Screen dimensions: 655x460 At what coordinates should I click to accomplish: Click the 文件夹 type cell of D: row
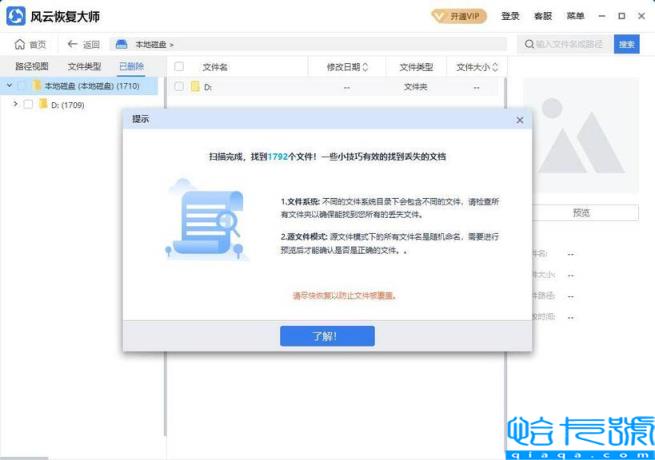tap(415, 87)
